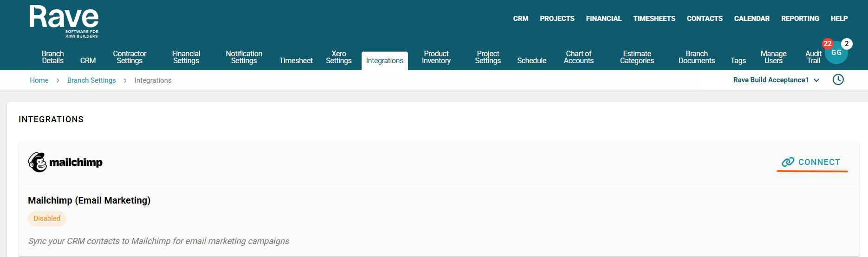The height and width of the screenshot is (257, 868).
Task: Open the HELP menu
Action: (839, 19)
